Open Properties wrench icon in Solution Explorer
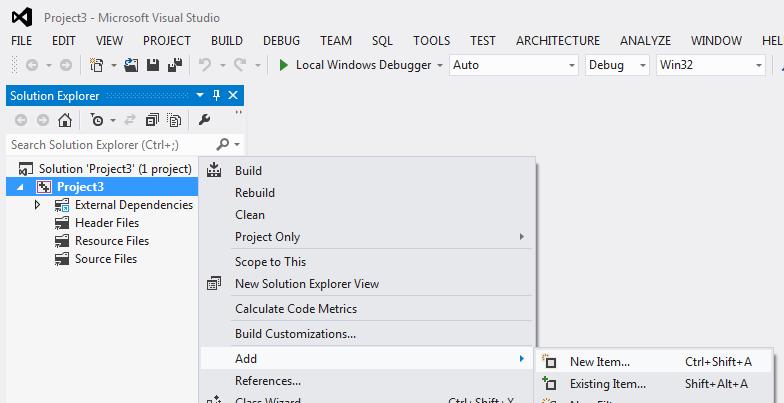This screenshot has width=784, height=403. (x=204, y=120)
